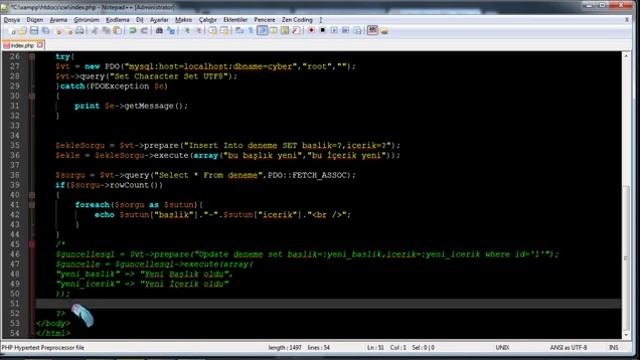The height and width of the screenshot is (360, 640).
Task: Print the document with the printer icon
Action: [80, 31]
